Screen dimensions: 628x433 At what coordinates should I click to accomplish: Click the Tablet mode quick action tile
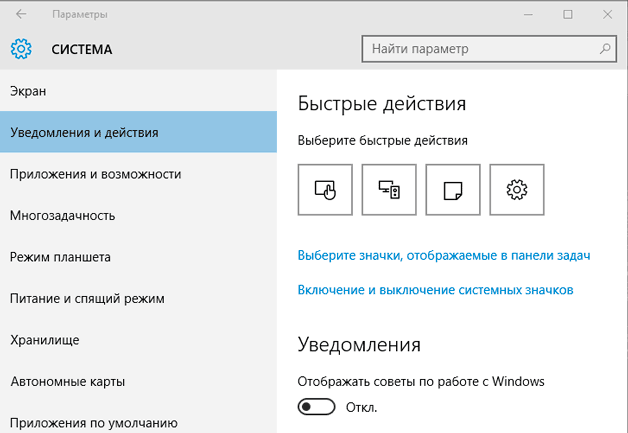325,189
